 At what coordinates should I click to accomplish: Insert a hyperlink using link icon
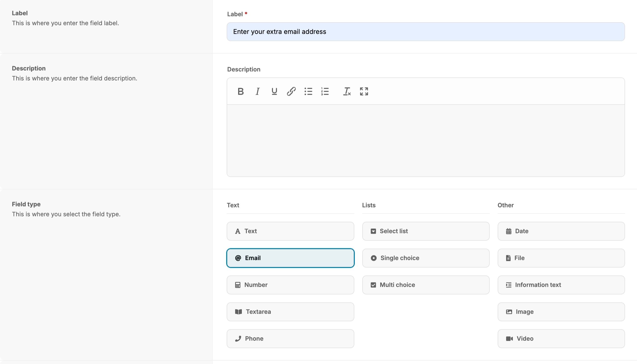tap(291, 92)
